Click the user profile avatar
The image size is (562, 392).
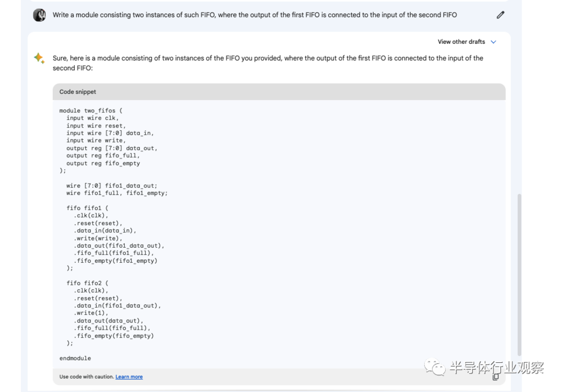39,15
